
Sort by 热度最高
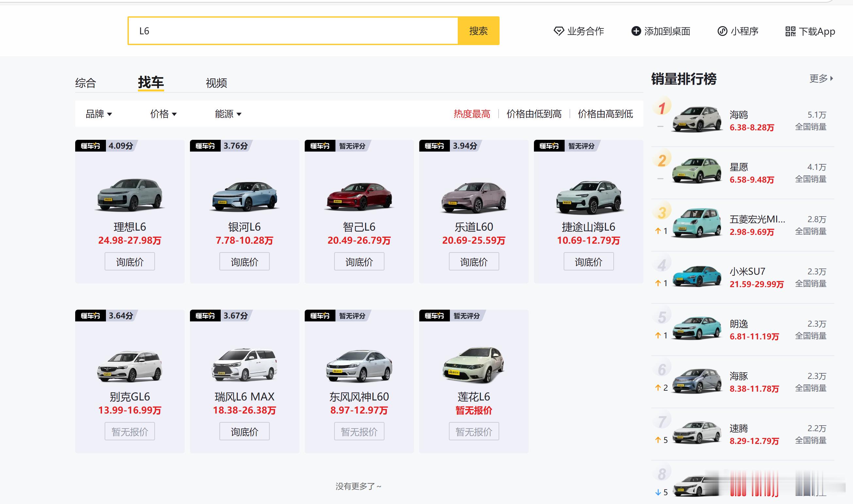[472, 114]
